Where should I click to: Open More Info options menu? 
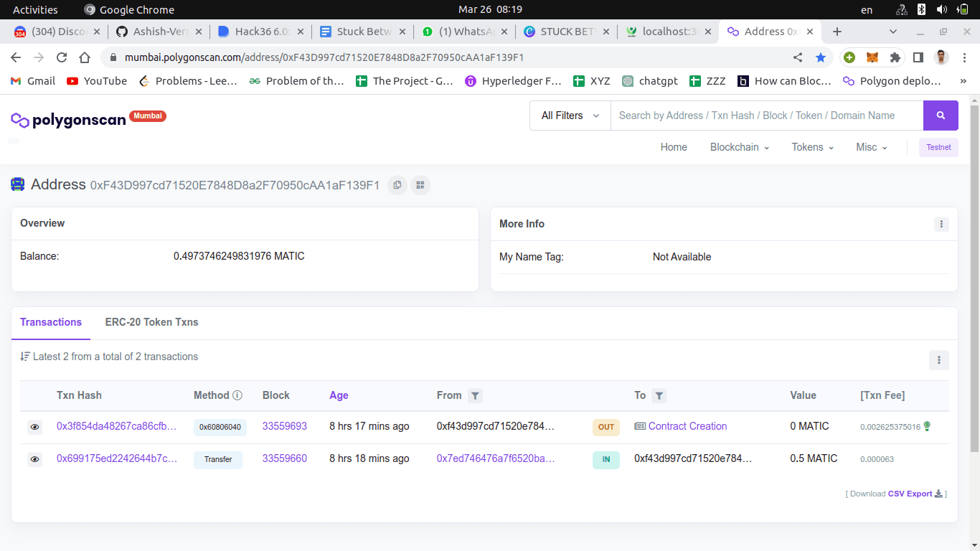pyautogui.click(x=941, y=224)
